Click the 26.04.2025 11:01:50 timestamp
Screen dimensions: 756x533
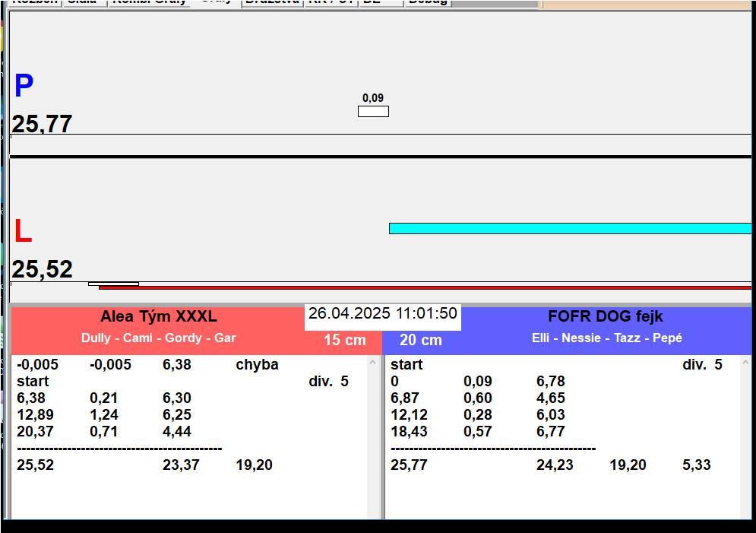(383, 313)
